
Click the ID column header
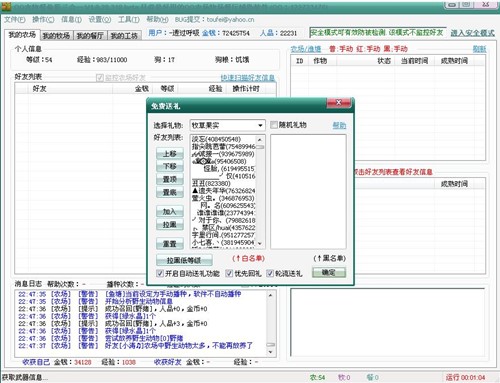click(300, 61)
